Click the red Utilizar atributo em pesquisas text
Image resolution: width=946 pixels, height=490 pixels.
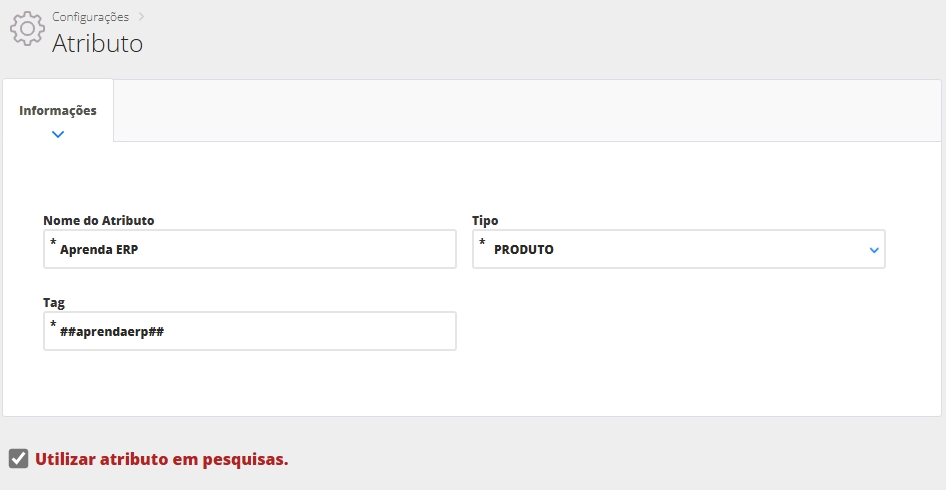(x=161, y=459)
